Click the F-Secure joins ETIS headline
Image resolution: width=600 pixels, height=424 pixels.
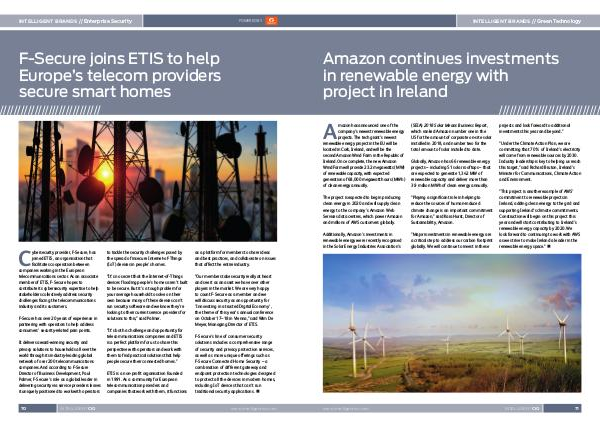[x=120, y=75]
